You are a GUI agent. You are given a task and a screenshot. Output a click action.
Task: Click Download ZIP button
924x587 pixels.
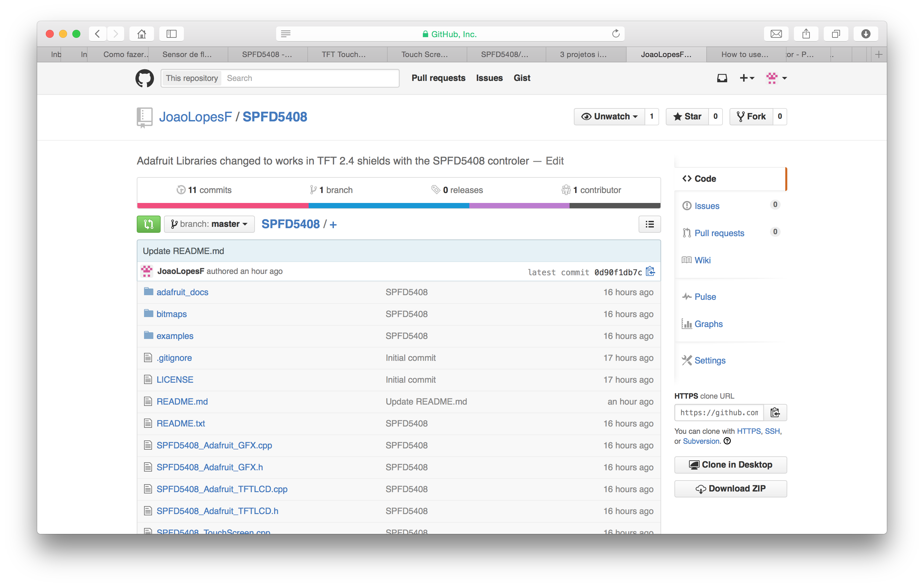731,489
